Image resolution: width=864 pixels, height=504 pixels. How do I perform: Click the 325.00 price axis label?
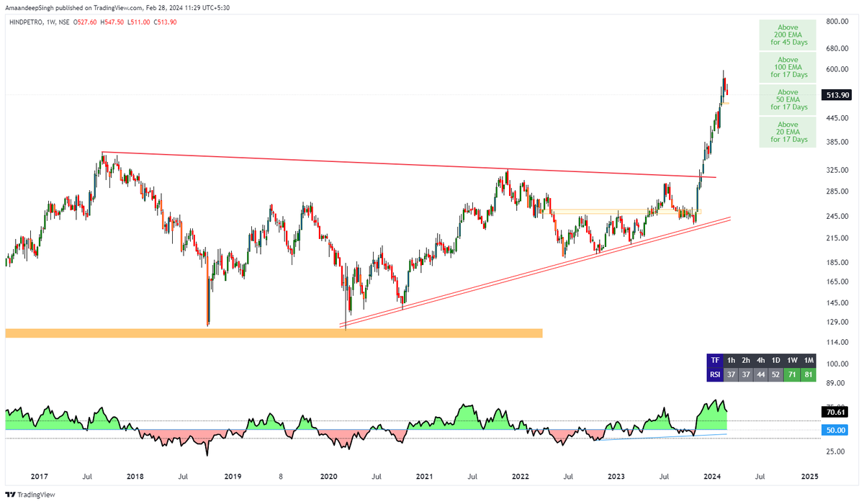[x=837, y=171]
